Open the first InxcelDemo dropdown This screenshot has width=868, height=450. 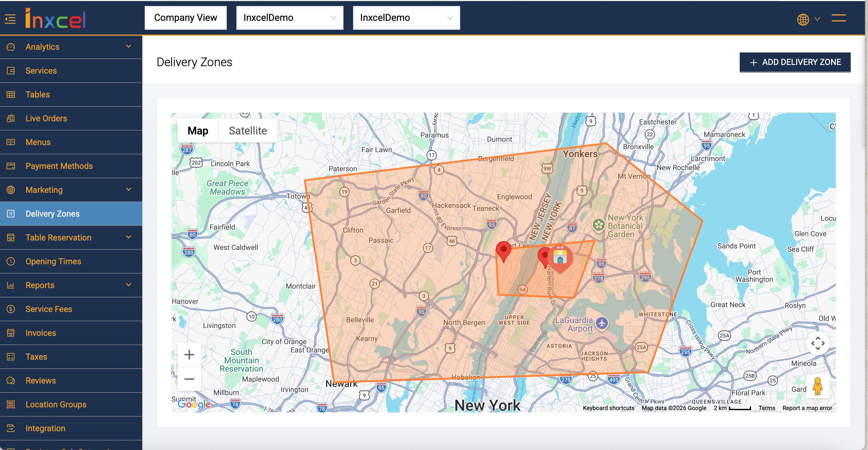pyautogui.click(x=289, y=18)
